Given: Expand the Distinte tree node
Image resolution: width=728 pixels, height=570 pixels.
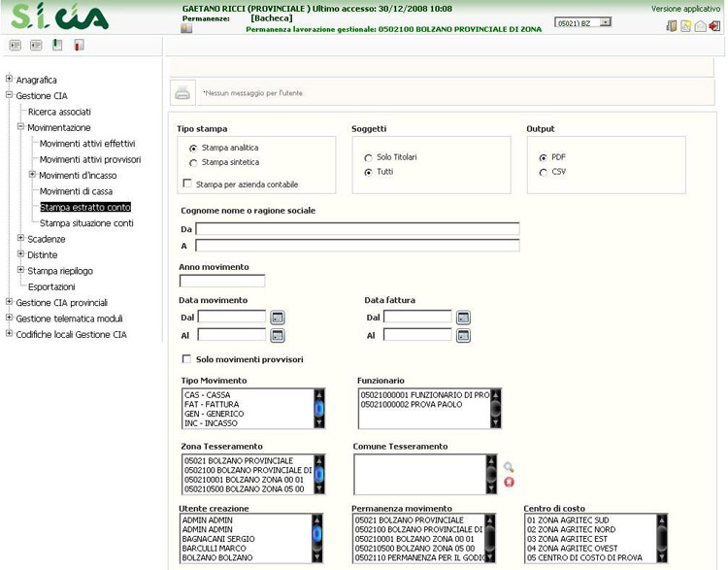Looking at the screenshot, I should pyautogui.click(x=20, y=253).
